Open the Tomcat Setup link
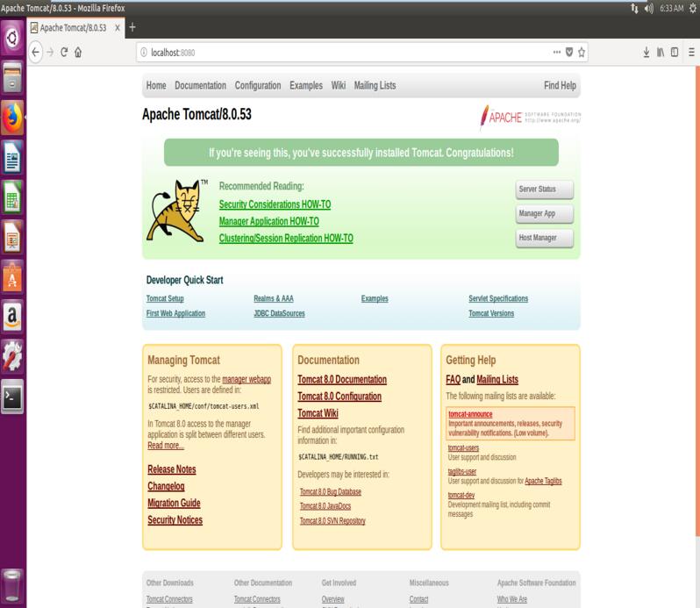This screenshot has height=608, width=700. point(165,298)
